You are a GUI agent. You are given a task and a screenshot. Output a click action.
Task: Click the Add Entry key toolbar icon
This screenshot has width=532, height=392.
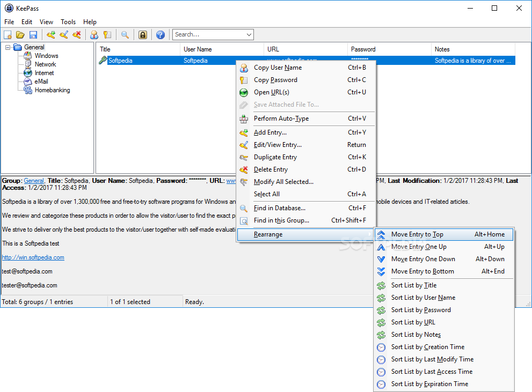pyautogui.click(x=51, y=34)
